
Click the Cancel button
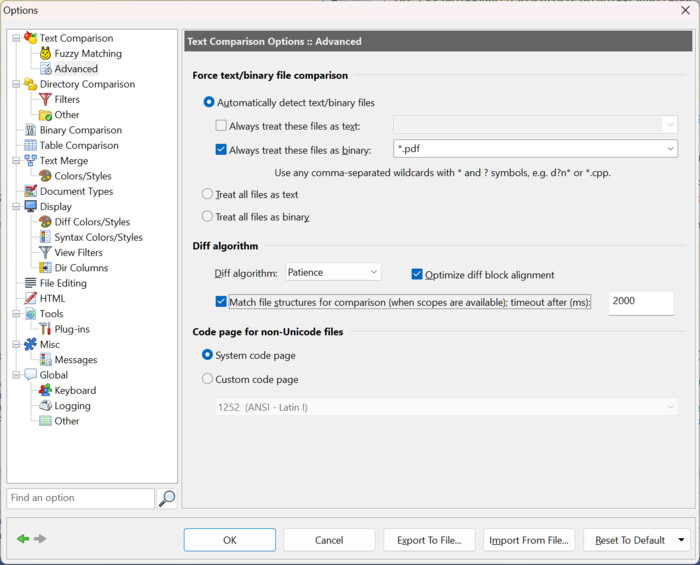(x=329, y=540)
